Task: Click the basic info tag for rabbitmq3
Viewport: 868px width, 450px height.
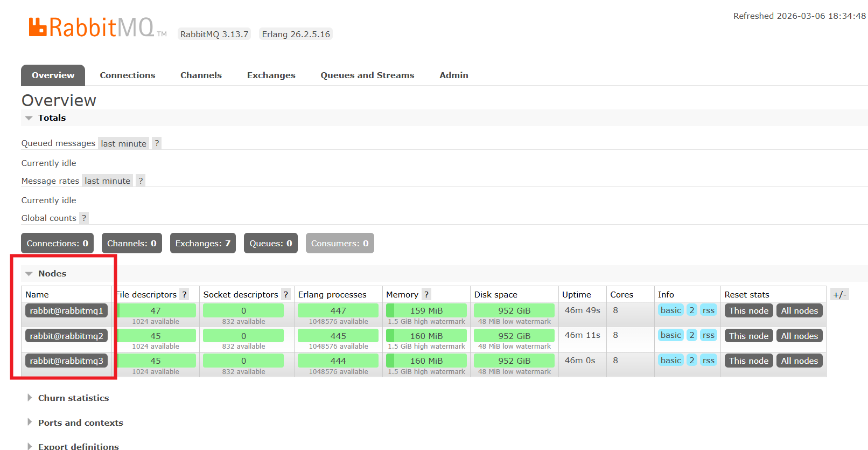Action: pos(671,360)
